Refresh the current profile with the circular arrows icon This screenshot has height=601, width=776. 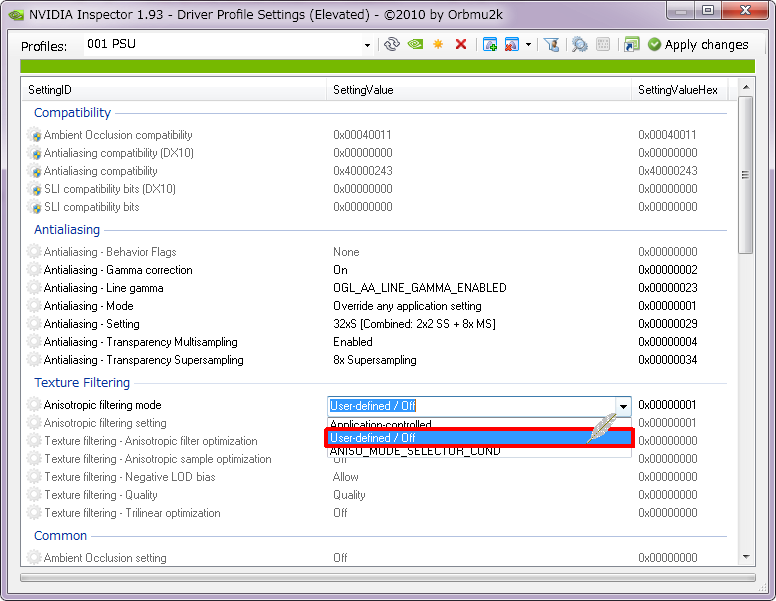tap(391, 45)
